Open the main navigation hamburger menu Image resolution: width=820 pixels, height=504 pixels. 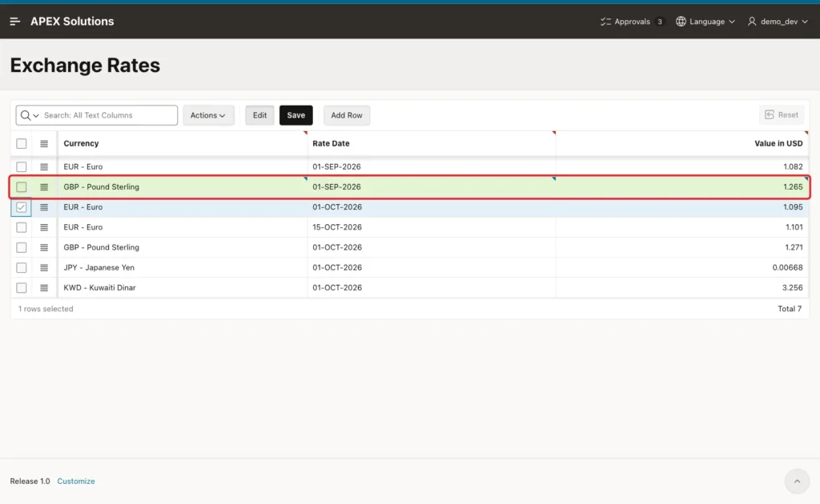[14, 22]
